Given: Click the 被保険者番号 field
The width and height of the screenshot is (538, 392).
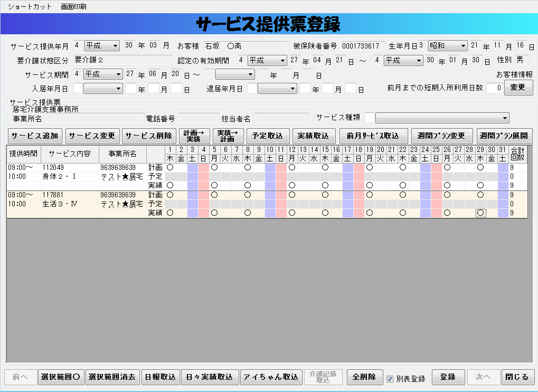Looking at the screenshot, I should (363, 46).
